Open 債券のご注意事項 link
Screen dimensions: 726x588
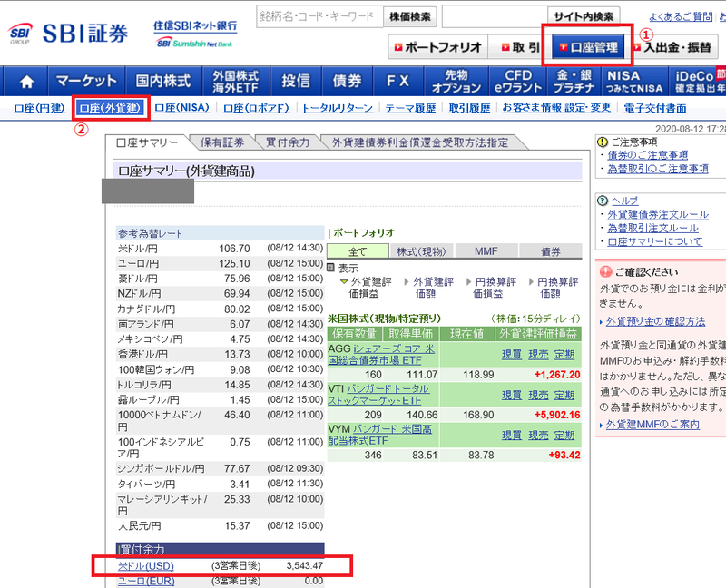point(648,155)
